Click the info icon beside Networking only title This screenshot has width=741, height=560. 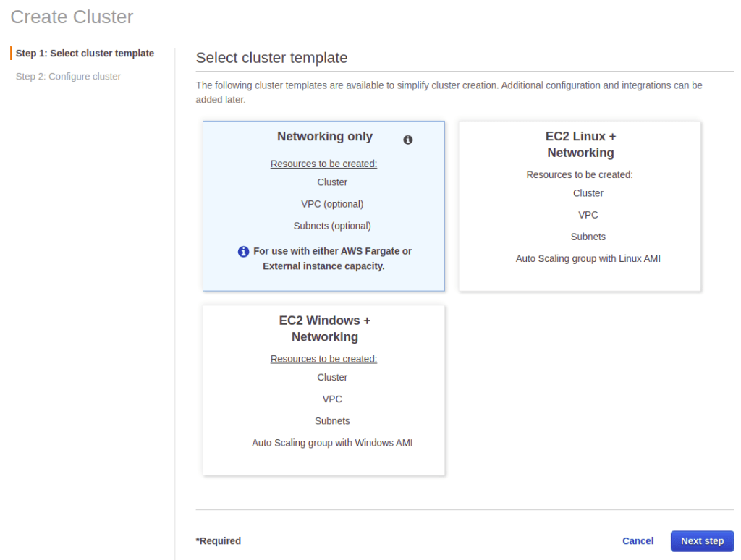coord(407,140)
